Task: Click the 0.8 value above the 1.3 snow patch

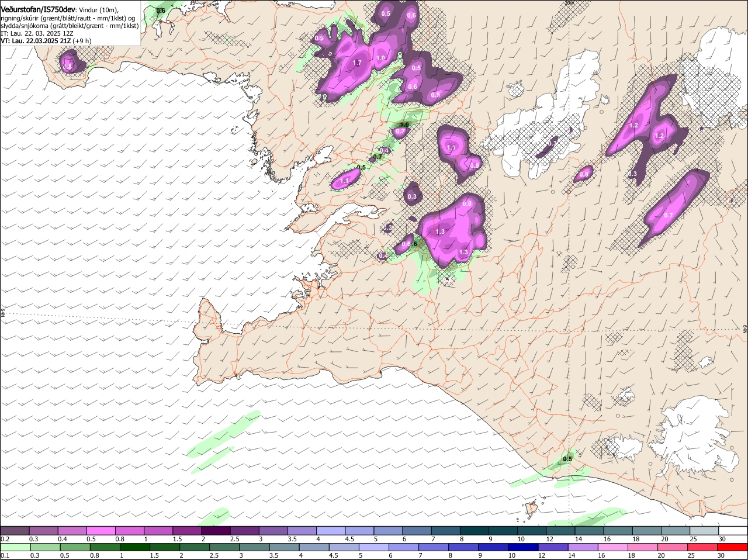Action: tap(467, 203)
